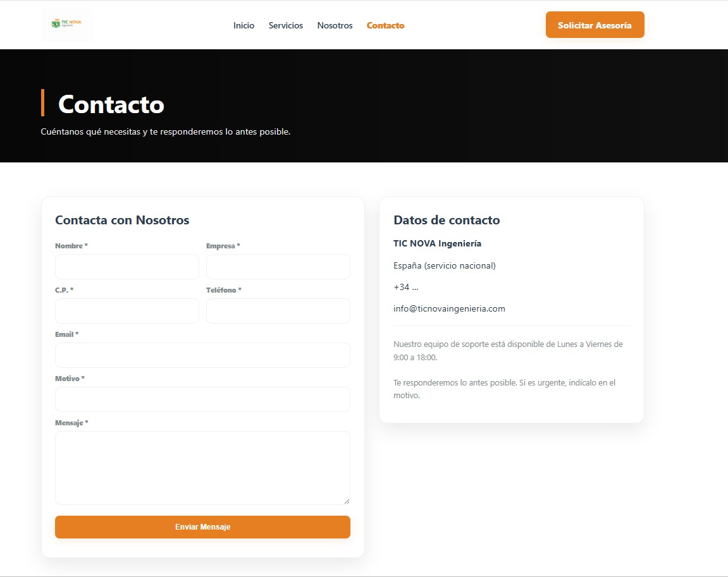Click the Empresa * field label
Viewport: 728px width, 577px height.
[x=223, y=246]
